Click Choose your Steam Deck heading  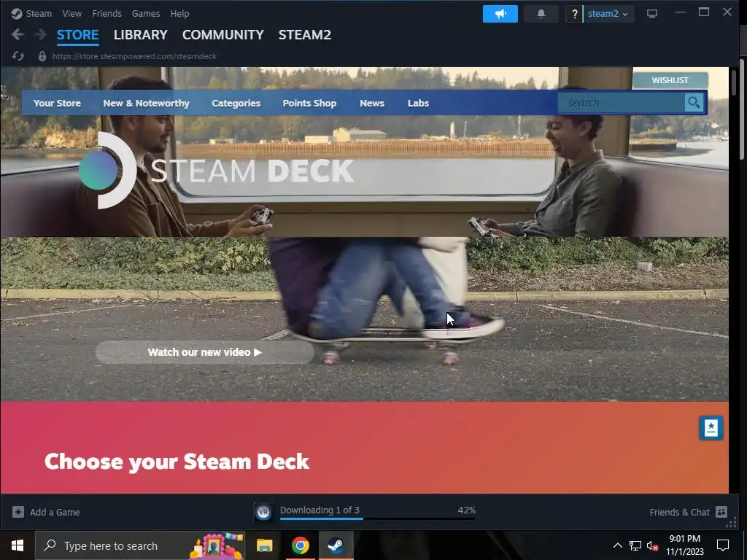177,462
